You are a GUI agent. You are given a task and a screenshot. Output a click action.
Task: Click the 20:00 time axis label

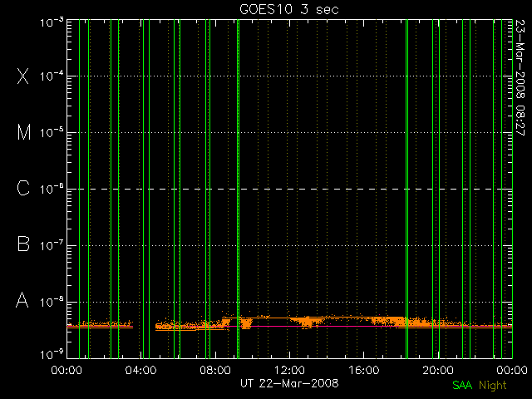tap(438, 370)
